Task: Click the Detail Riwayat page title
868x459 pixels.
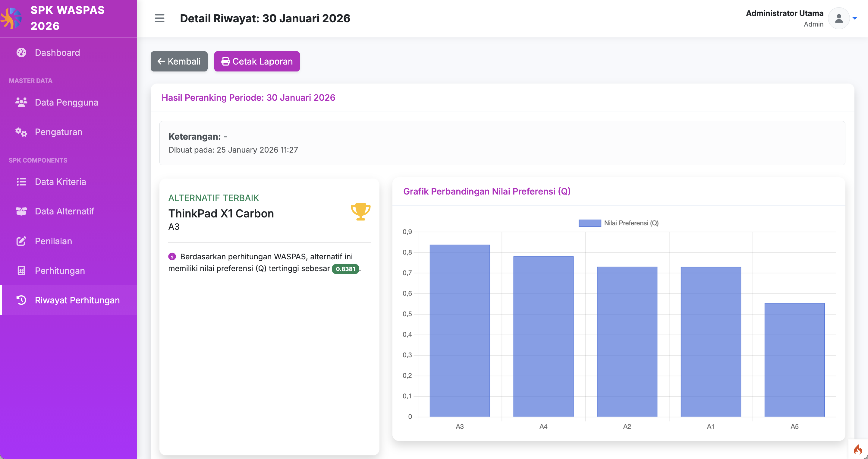Action: (265, 18)
